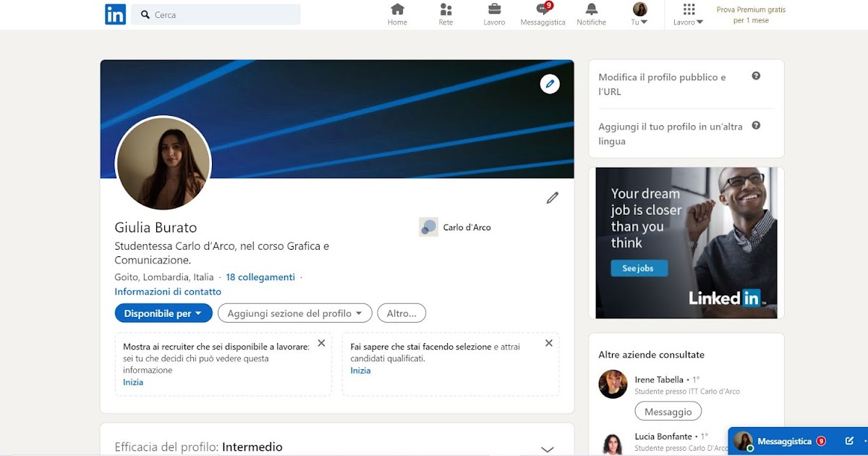The height and width of the screenshot is (456, 868).
Task: Open the Altro... dropdown
Action: tap(401, 313)
